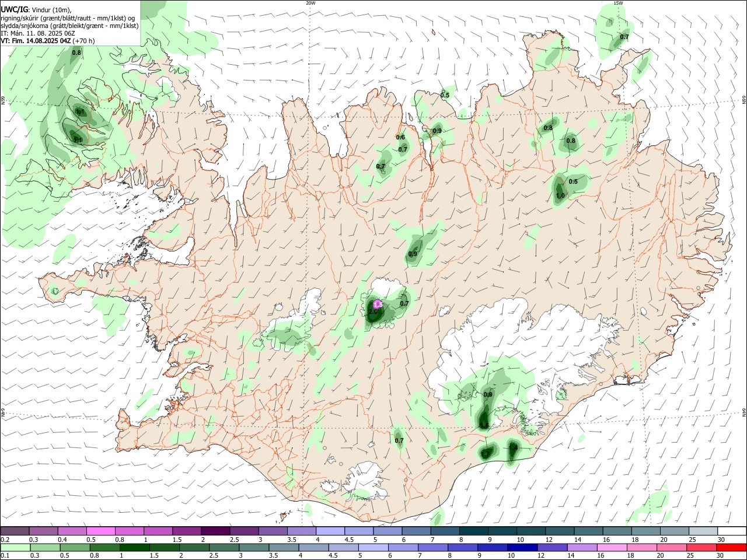Click the 'rigning/skúrir' legend description line
747x560 pixels.
pos(68,17)
